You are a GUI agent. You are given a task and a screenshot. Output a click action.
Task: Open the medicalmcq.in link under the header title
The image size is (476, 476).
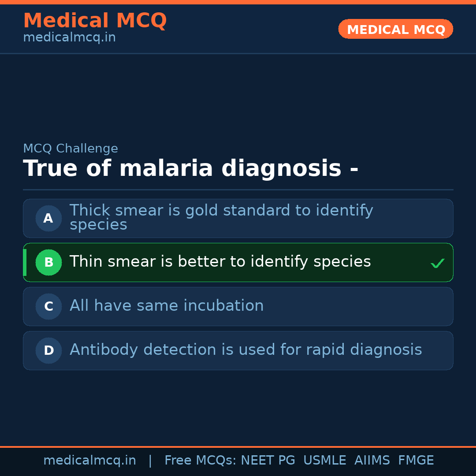[69, 37]
